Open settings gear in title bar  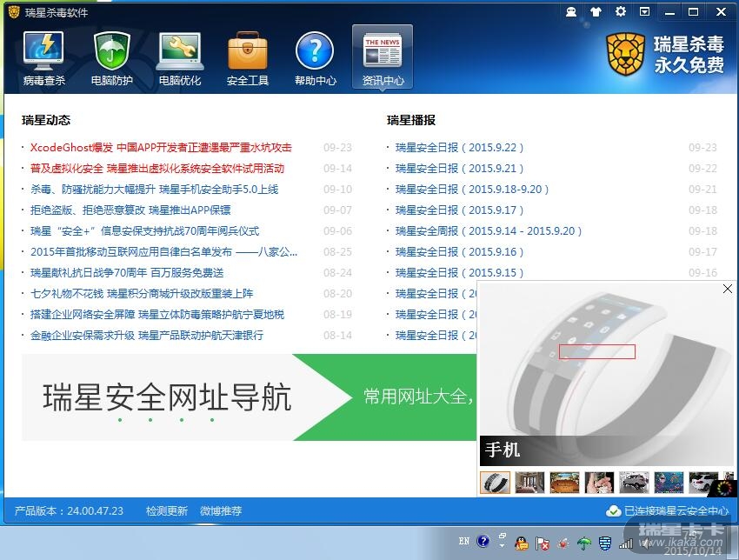click(621, 12)
